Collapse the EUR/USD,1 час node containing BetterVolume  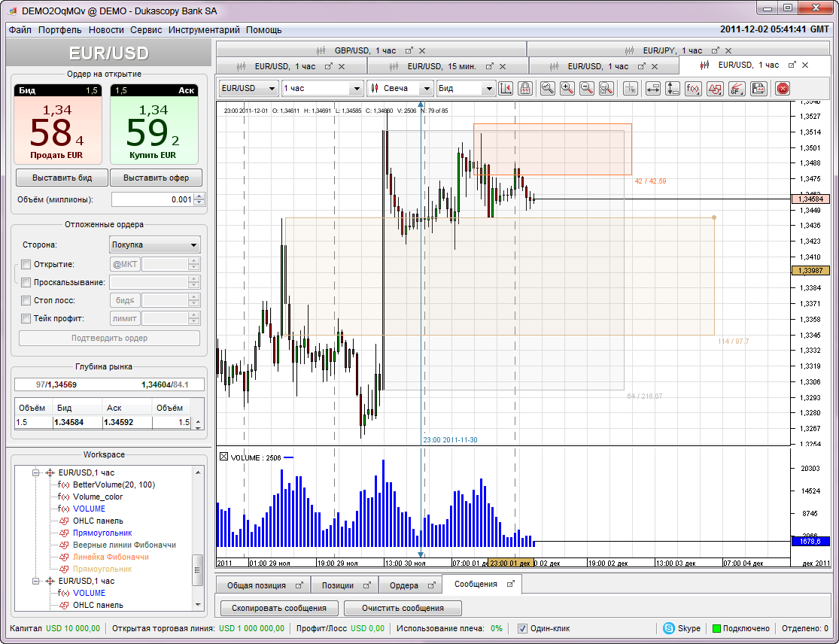click(x=36, y=472)
